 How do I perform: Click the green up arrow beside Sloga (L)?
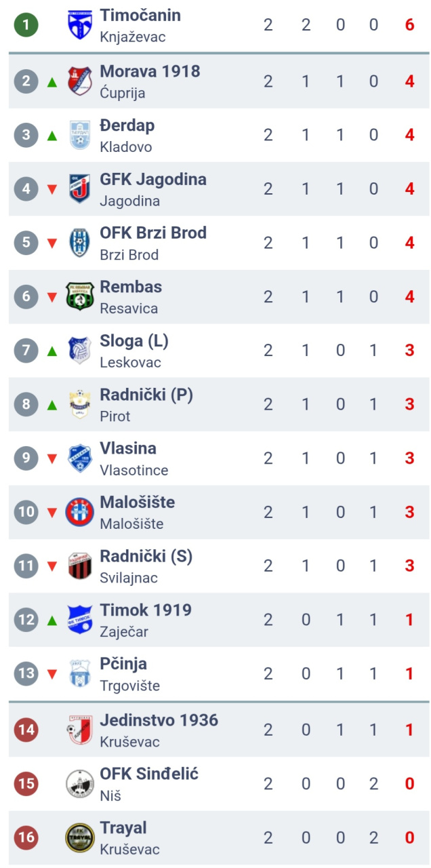coord(52,351)
